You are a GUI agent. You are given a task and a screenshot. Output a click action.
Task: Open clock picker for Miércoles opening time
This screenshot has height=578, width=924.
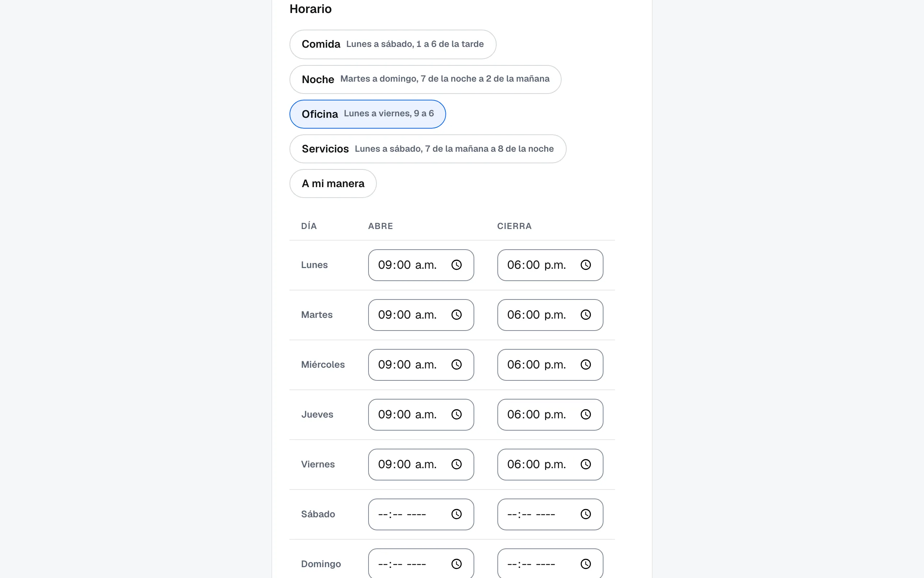click(456, 365)
